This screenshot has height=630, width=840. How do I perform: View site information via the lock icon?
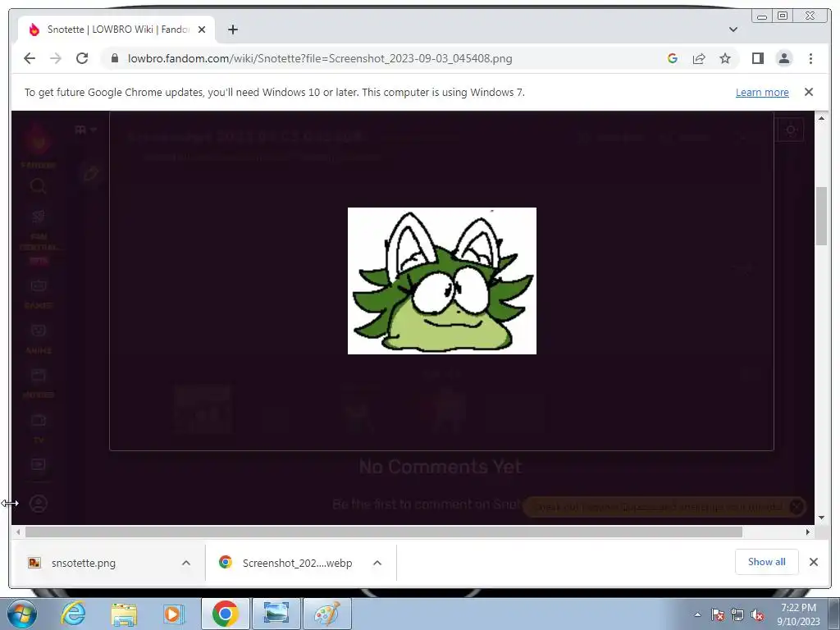(115, 58)
